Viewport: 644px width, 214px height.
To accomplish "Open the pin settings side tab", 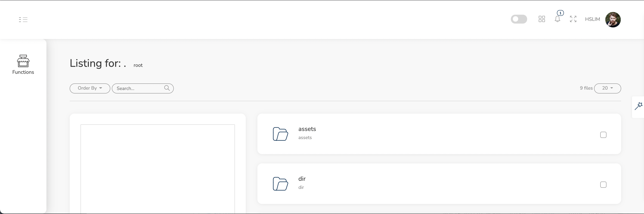I will (x=638, y=106).
